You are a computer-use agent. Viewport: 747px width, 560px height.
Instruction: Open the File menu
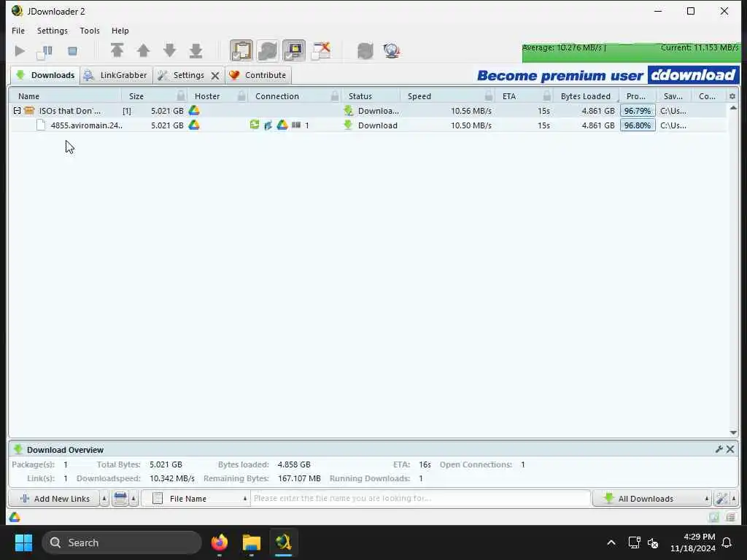18,31
